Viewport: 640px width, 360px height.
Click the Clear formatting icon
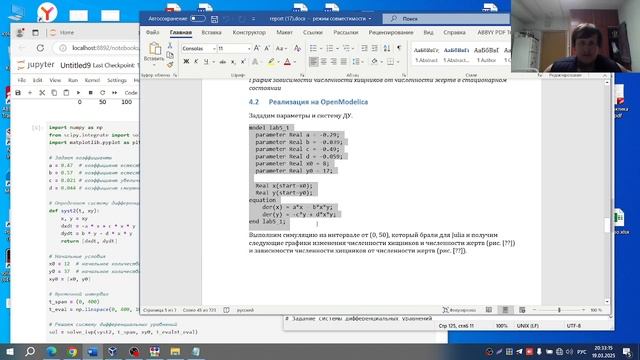298,48
